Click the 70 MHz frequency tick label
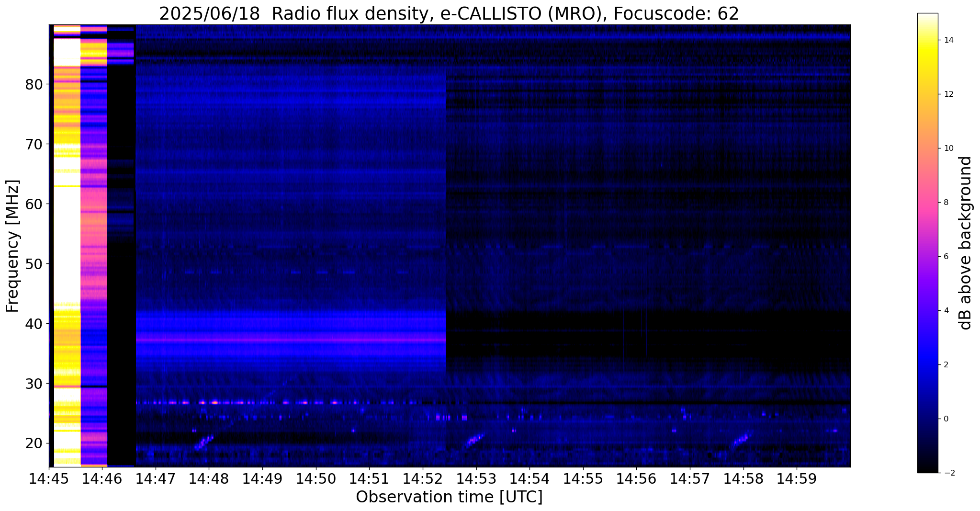 pyautogui.click(x=34, y=145)
